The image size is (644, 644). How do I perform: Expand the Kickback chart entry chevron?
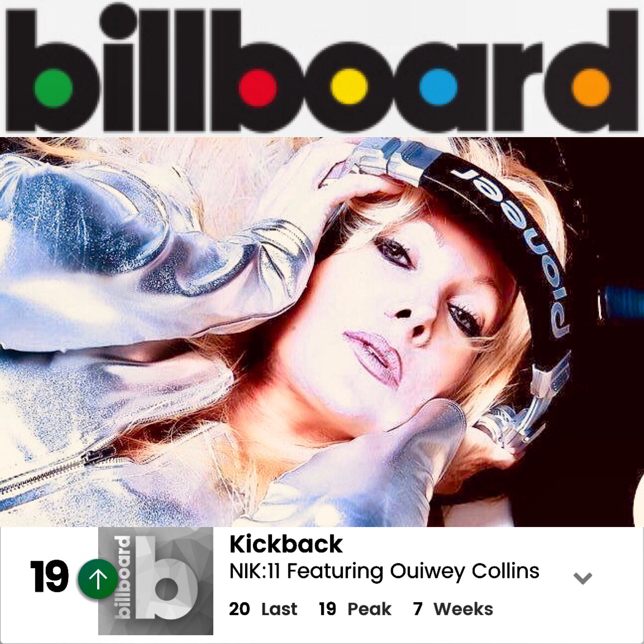pyautogui.click(x=583, y=578)
